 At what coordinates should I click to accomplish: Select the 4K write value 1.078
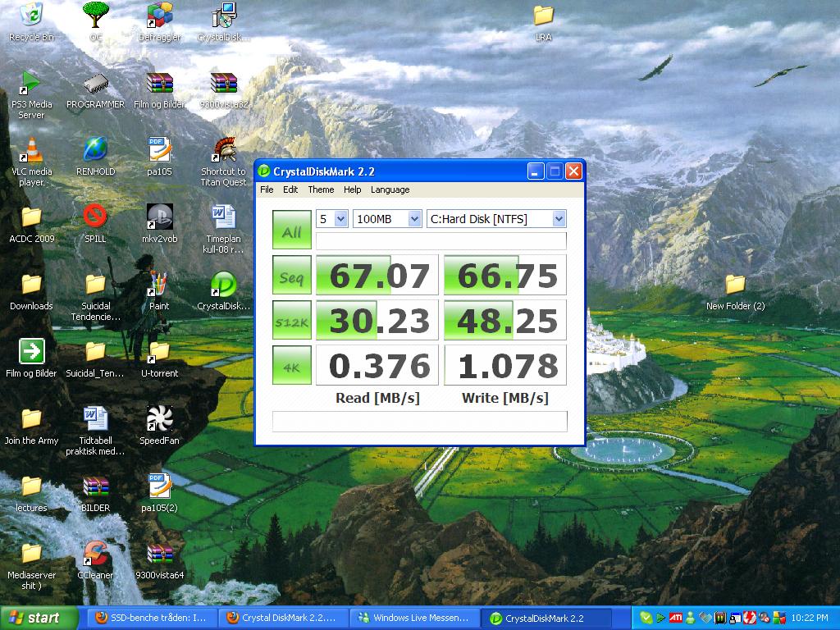click(505, 365)
